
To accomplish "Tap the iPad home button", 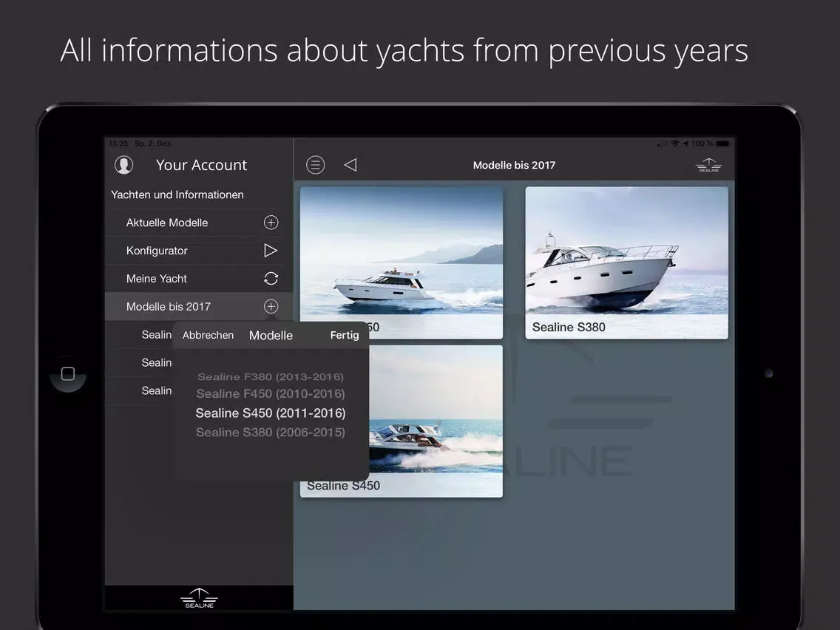I will (68, 374).
